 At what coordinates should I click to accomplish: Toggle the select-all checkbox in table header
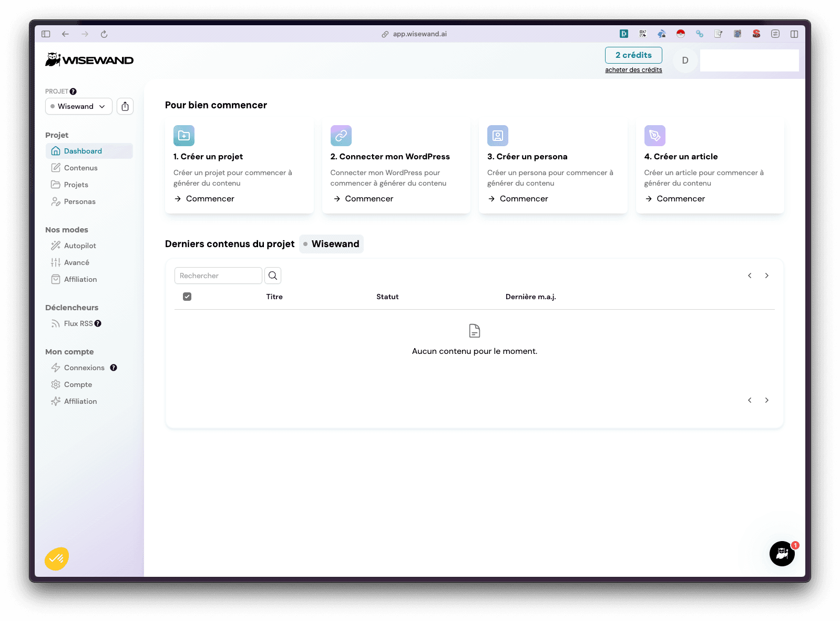pyautogui.click(x=187, y=297)
